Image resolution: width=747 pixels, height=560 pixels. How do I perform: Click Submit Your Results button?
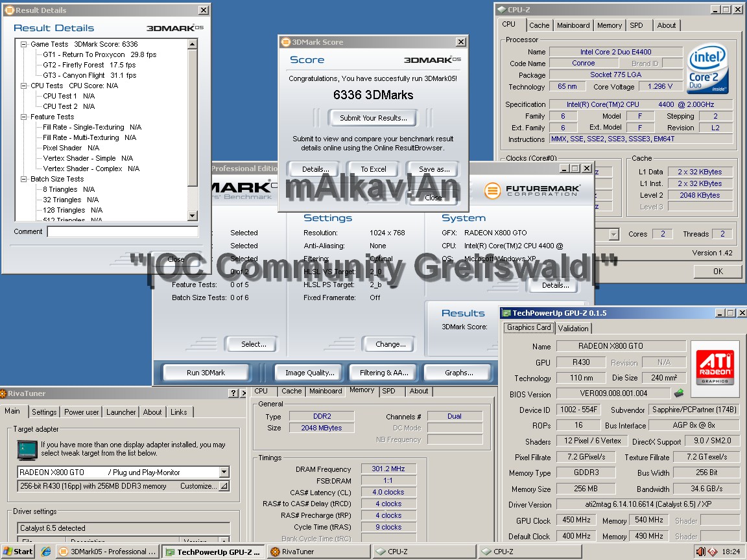pos(373,118)
